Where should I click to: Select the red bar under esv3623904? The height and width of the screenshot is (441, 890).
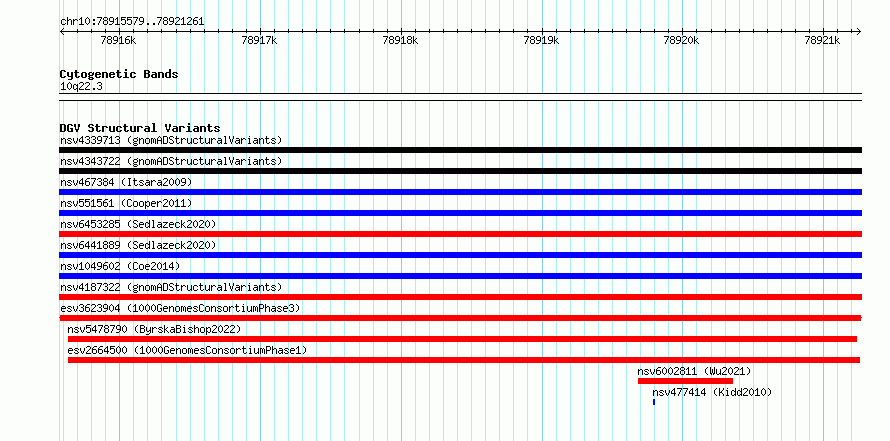(x=460, y=318)
